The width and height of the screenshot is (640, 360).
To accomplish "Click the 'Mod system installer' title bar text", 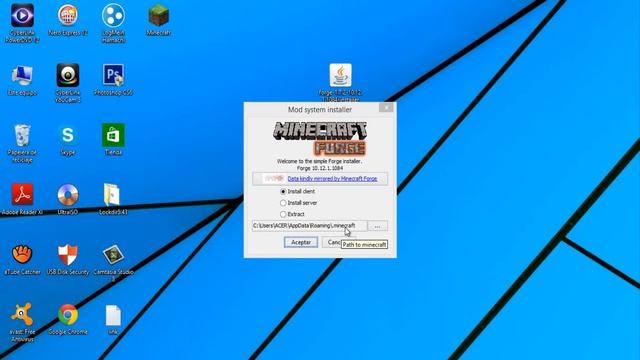I will click(320, 109).
